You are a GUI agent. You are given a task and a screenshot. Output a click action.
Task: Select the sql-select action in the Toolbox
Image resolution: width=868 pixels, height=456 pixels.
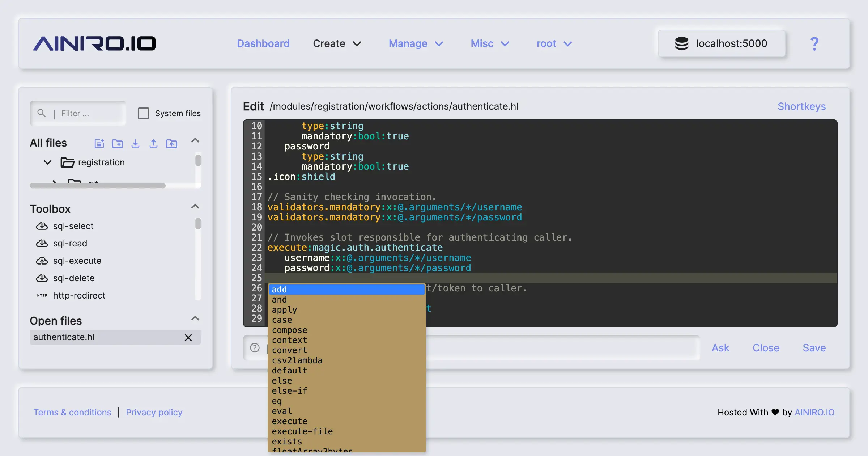tap(73, 226)
